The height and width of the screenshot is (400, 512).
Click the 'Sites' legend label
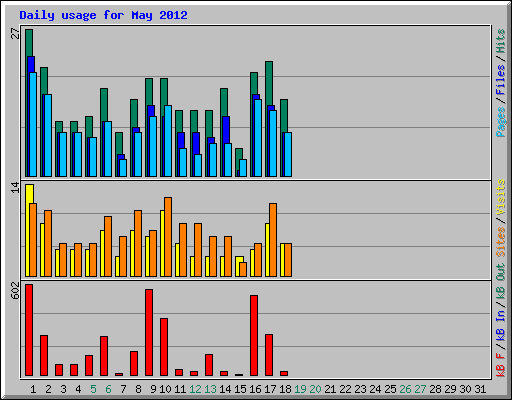(x=500, y=242)
